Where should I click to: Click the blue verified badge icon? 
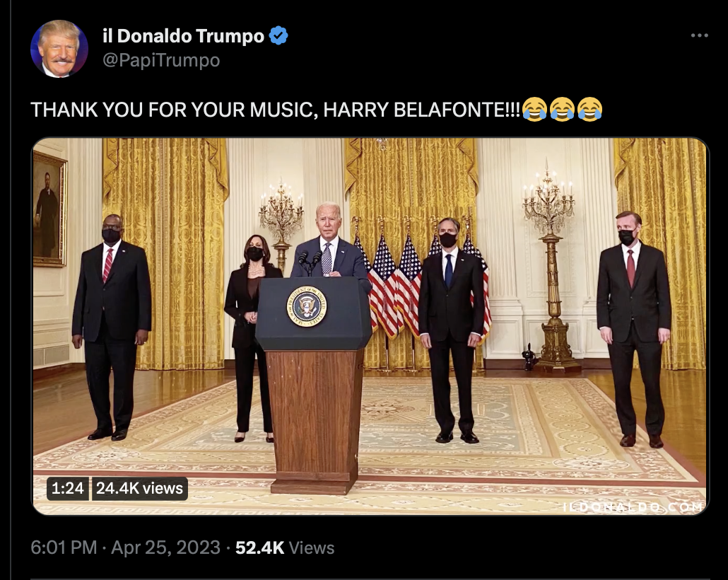click(278, 36)
